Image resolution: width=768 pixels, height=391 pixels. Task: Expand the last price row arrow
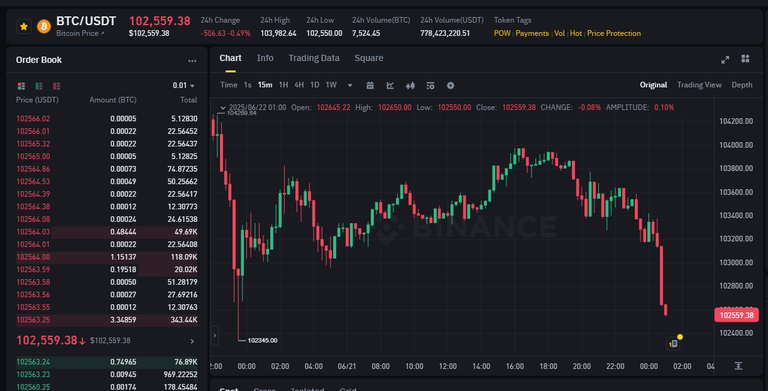pos(192,341)
